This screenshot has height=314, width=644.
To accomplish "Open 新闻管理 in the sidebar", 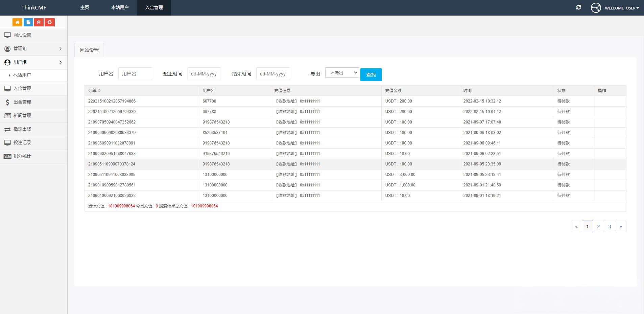I will tap(22, 116).
